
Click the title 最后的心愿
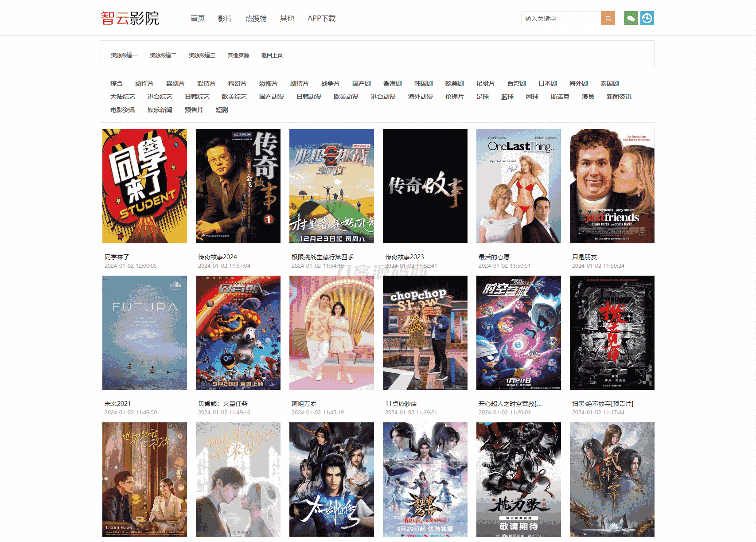coord(494,257)
